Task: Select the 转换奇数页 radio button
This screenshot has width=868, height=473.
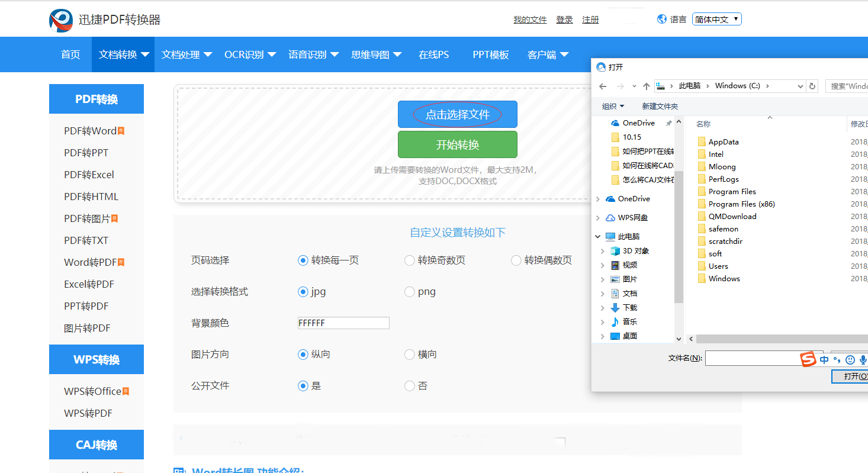Action: pyautogui.click(x=409, y=260)
